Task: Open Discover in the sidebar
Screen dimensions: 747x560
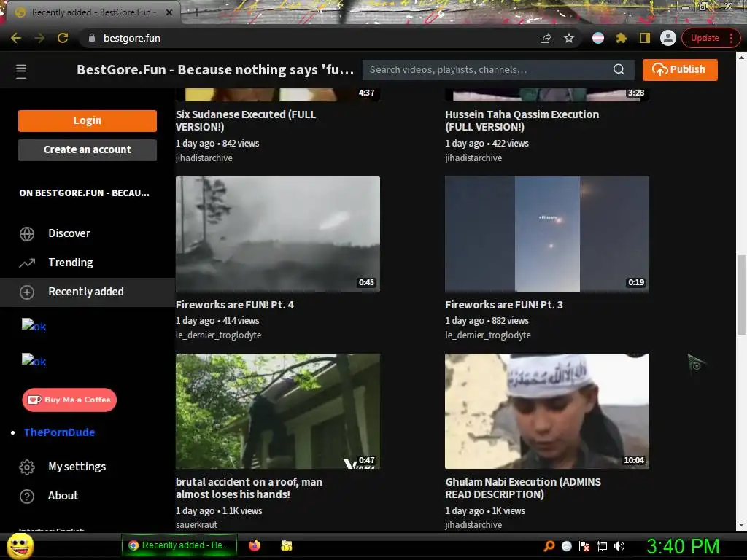Action: [x=69, y=233]
